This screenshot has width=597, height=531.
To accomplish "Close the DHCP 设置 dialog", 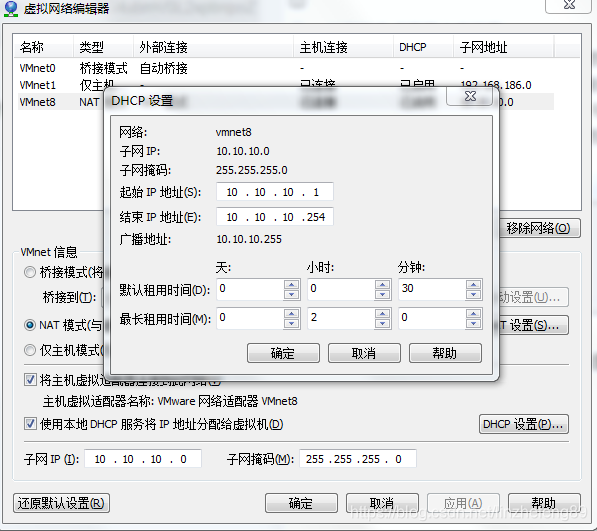I will [x=470, y=96].
